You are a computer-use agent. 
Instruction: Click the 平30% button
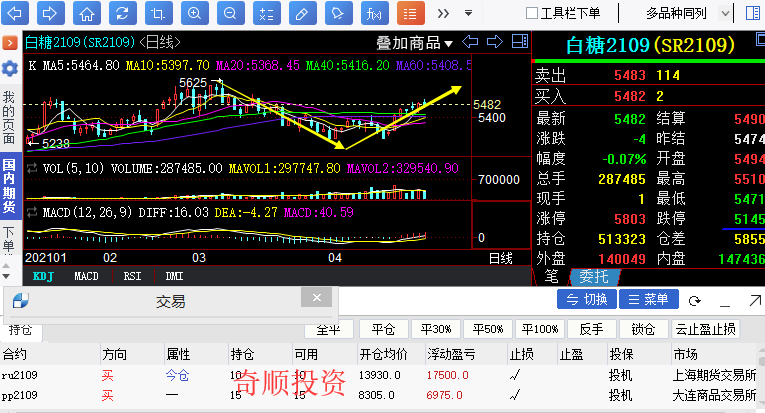(436, 329)
